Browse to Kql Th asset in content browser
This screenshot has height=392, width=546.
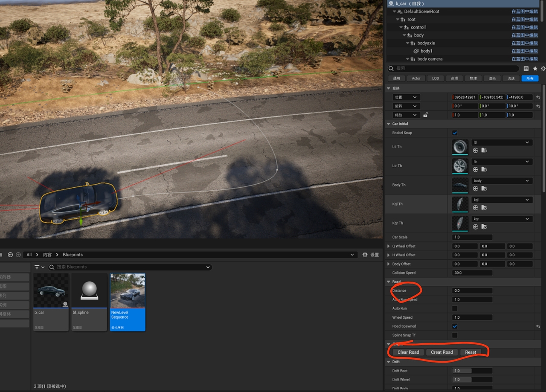coord(484,208)
